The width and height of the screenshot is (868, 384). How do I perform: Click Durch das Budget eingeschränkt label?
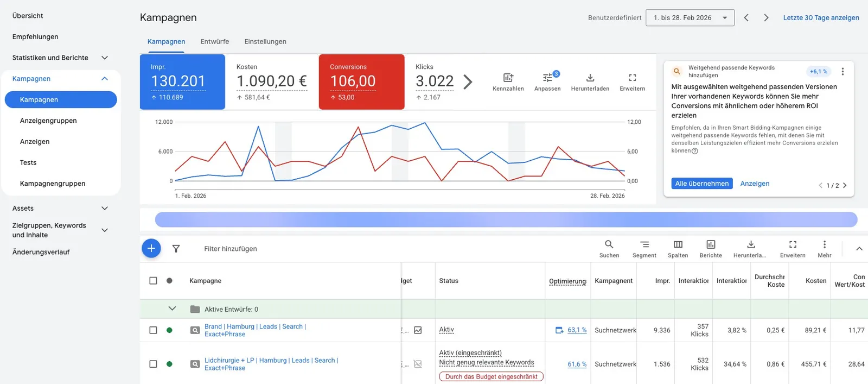point(491,376)
